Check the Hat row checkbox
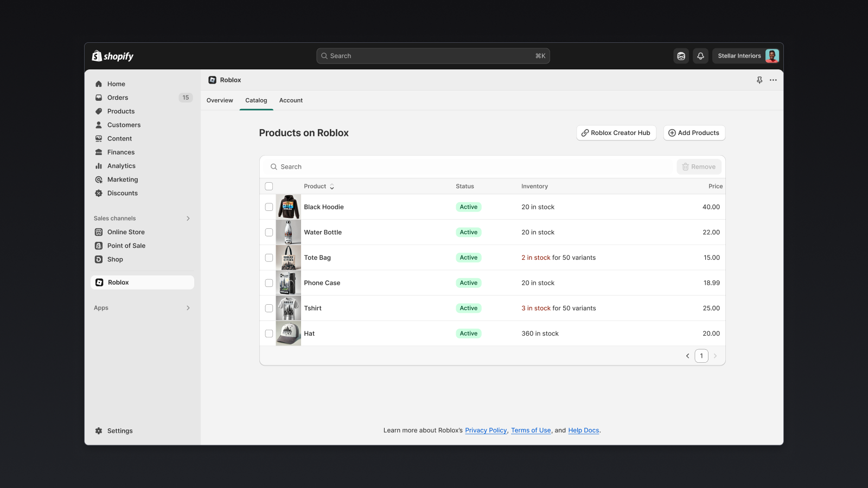The height and width of the screenshot is (488, 868). [269, 333]
